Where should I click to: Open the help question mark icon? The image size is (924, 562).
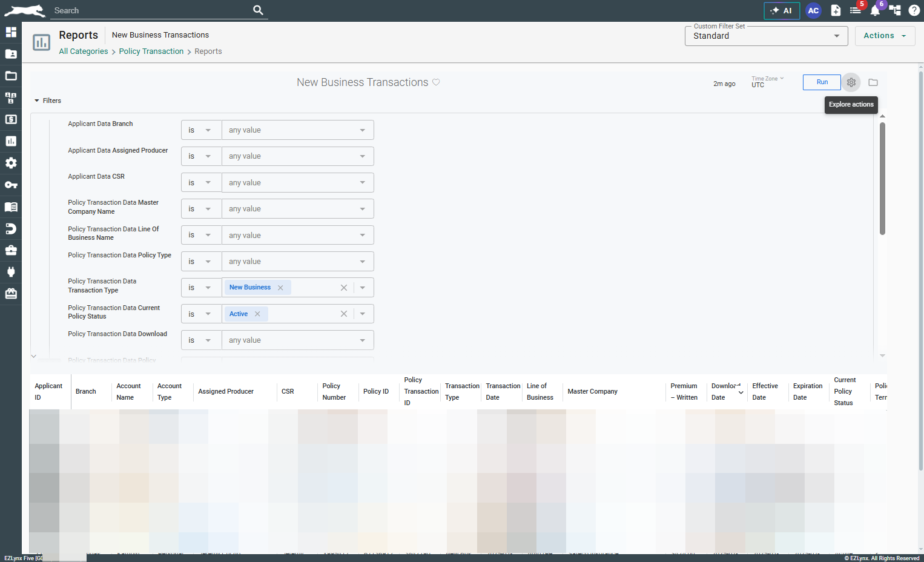coord(914,10)
